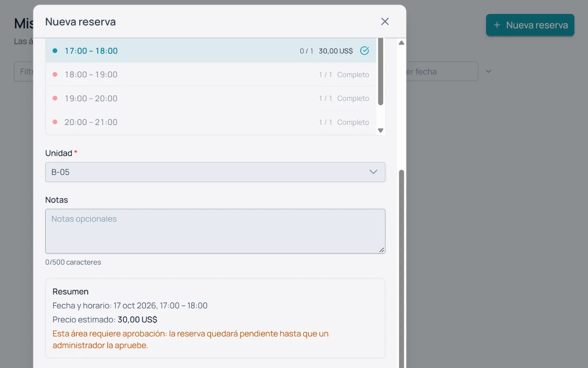The width and height of the screenshot is (588, 368).
Task: Click the 'Precio estimado: 30,00 US$' line
Action: 105,320
